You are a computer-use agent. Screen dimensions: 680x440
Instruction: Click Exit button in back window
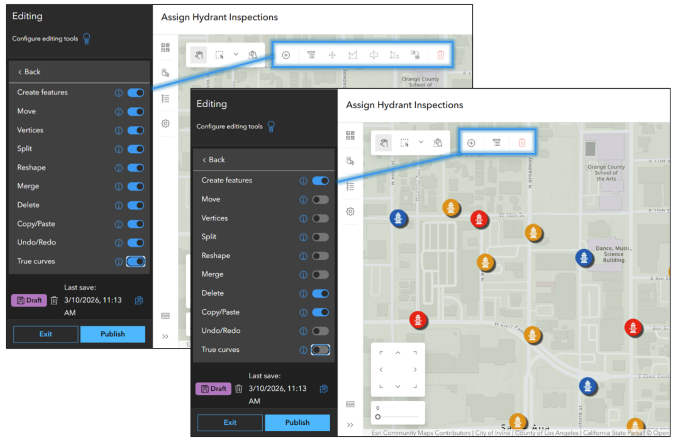(x=46, y=334)
